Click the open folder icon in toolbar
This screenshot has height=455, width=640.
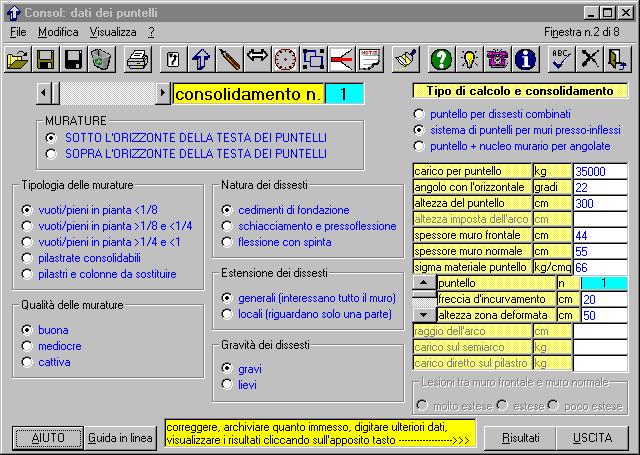[18, 60]
